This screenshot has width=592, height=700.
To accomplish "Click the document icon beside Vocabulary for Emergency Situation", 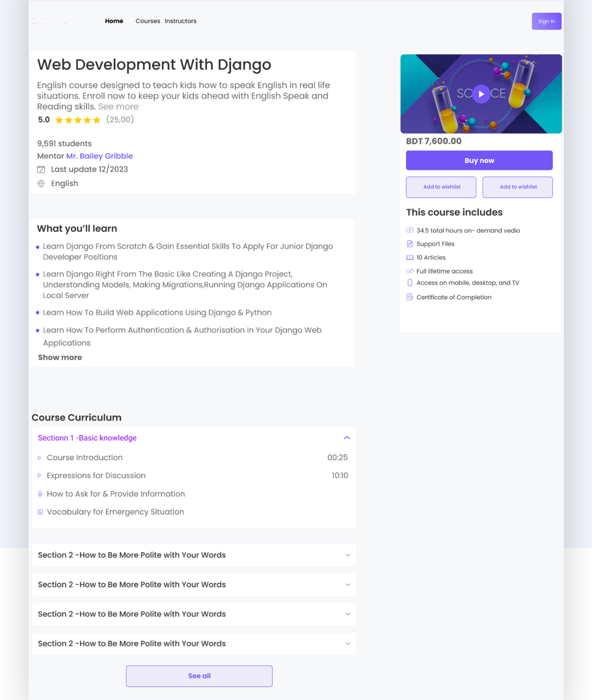I will [40, 512].
